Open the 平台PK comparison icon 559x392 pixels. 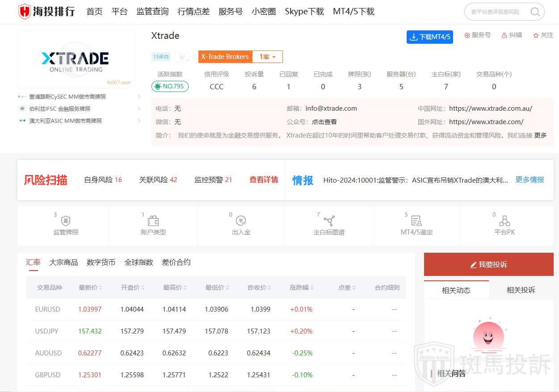click(504, 221)
